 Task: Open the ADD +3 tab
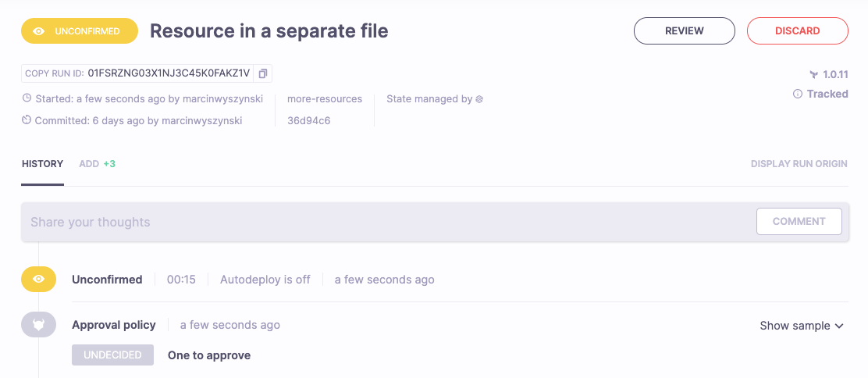97,164
